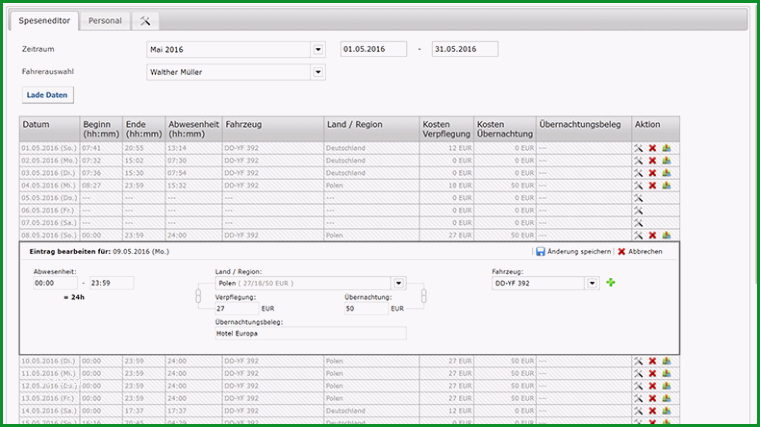Edit the 08.05.2016 entry with tools icon
Viewport: 760px width, 427px height.
tap(638, 236)
